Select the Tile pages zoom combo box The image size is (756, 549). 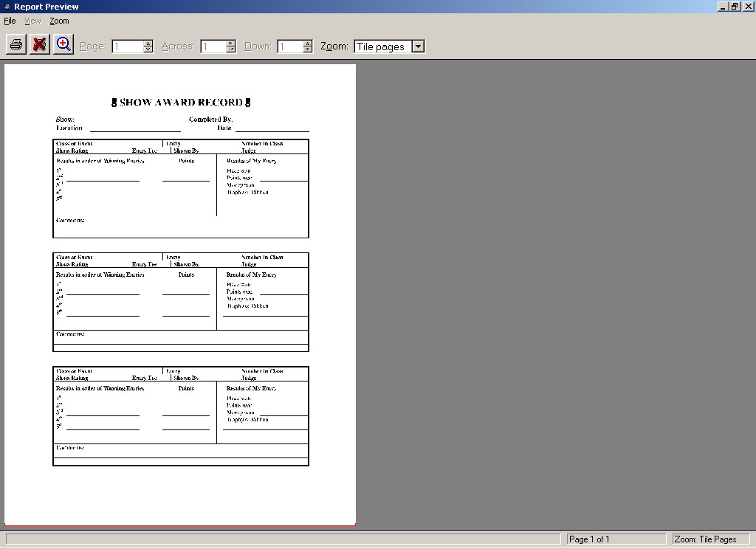pos(382,46)
